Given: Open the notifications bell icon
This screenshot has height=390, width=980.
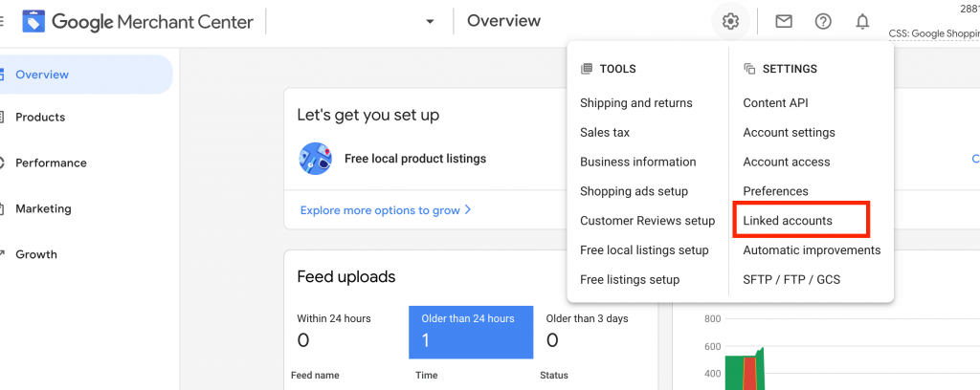Looking at the screenshot, I should click(862, 21).
